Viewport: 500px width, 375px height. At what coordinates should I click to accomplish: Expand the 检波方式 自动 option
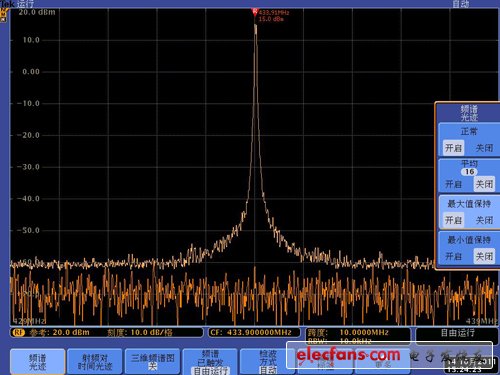tap(268, 362)
